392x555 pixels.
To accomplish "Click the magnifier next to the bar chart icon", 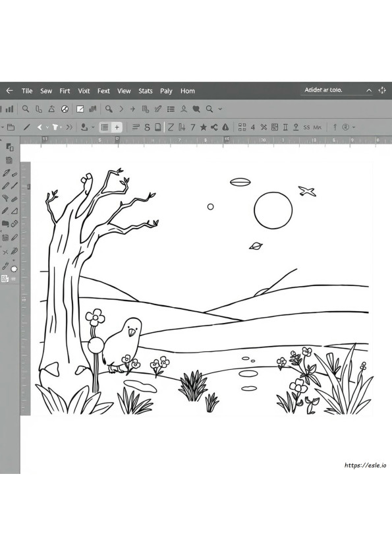I will point(26,109).
